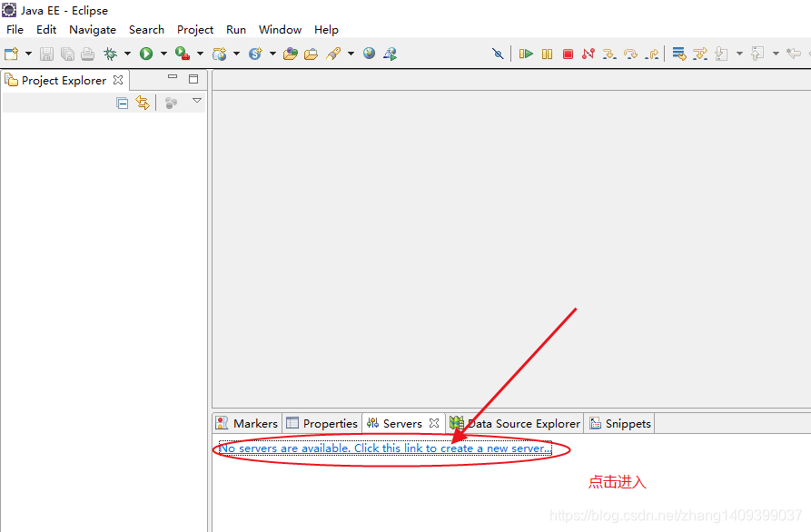This screenshot has width=811, height=532.
Task: Open the File menu
Action: click(x=15, y=29)
